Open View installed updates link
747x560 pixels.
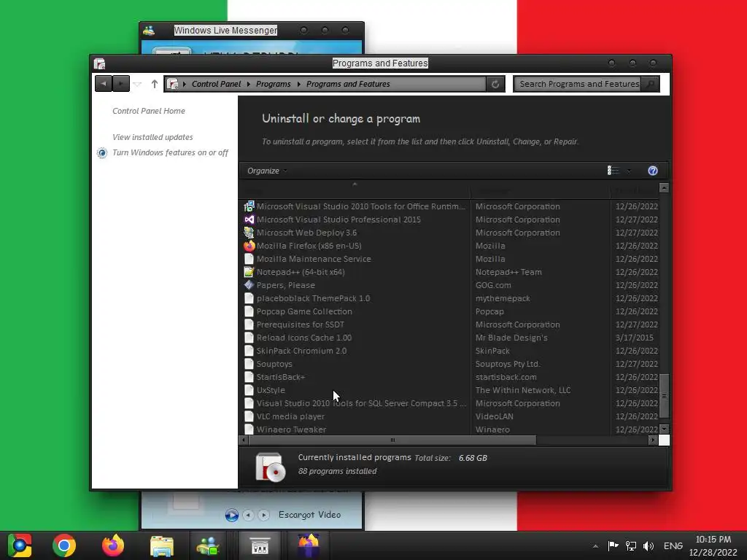tap(152, 137)
